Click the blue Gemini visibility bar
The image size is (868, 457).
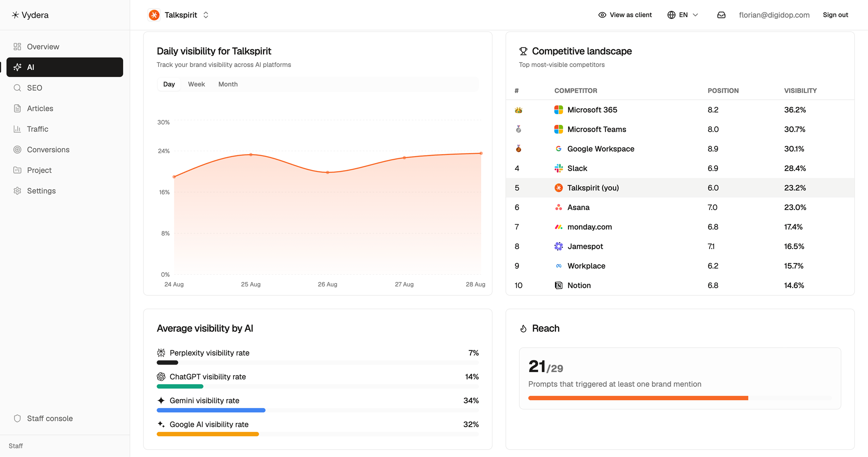[x=211, y=410]
